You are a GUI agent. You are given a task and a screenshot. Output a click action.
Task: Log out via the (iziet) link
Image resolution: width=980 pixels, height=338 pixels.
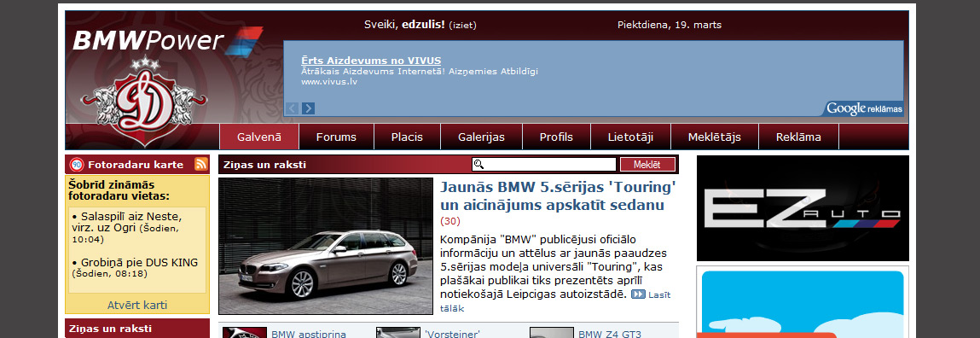click(x=462, y=26)
